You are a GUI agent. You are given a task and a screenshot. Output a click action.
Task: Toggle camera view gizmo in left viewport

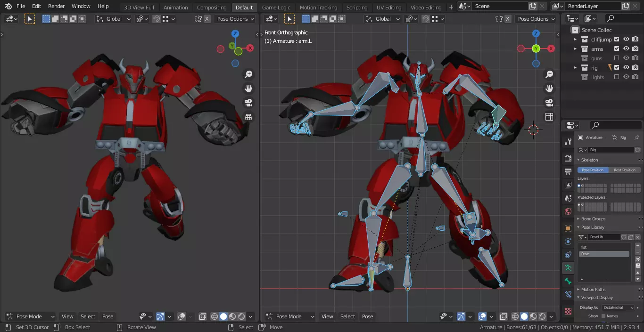pyautogui.click(x=248, y=103)
